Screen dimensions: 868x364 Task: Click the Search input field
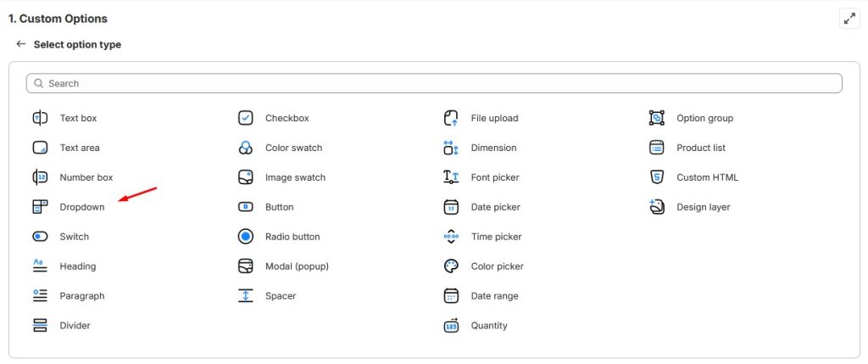point(434,83)
